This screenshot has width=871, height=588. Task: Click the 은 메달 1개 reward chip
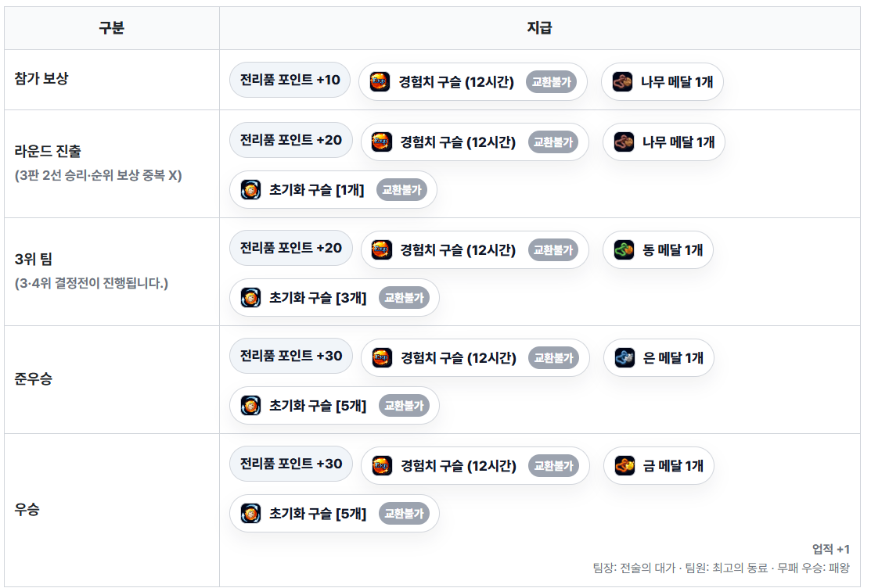[x=658, y=358]
